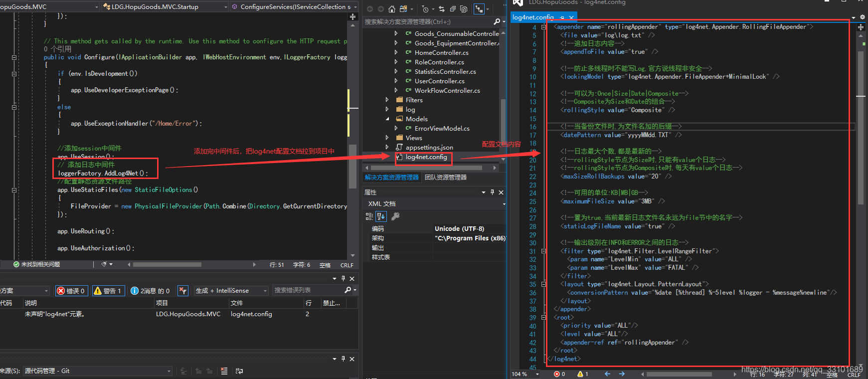Click Categorized view icon in Properties
868x379 pixels.
tap(369, 216)
